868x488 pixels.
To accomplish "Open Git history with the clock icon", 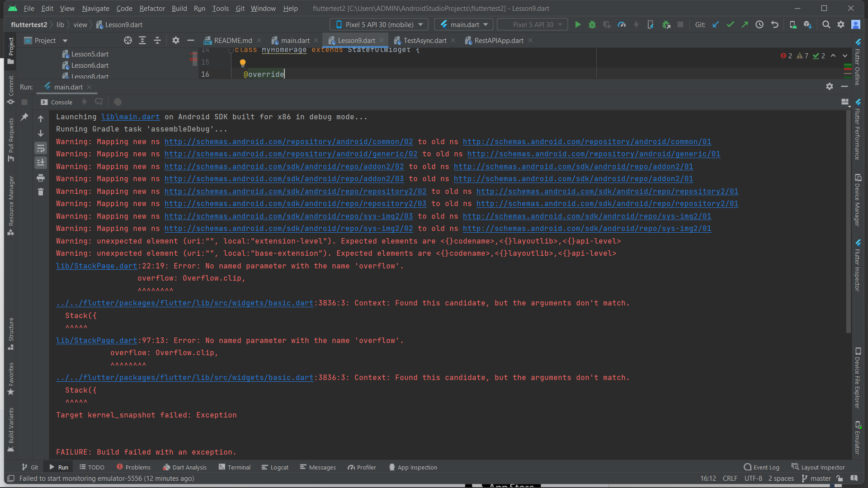I will tap(759, 25).
